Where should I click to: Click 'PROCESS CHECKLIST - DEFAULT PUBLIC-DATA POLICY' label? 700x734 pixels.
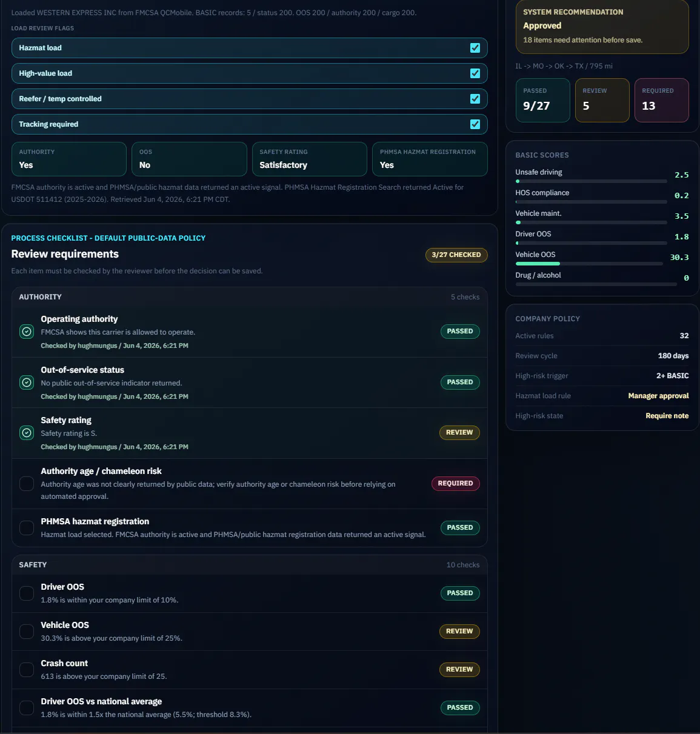[108, 238]
